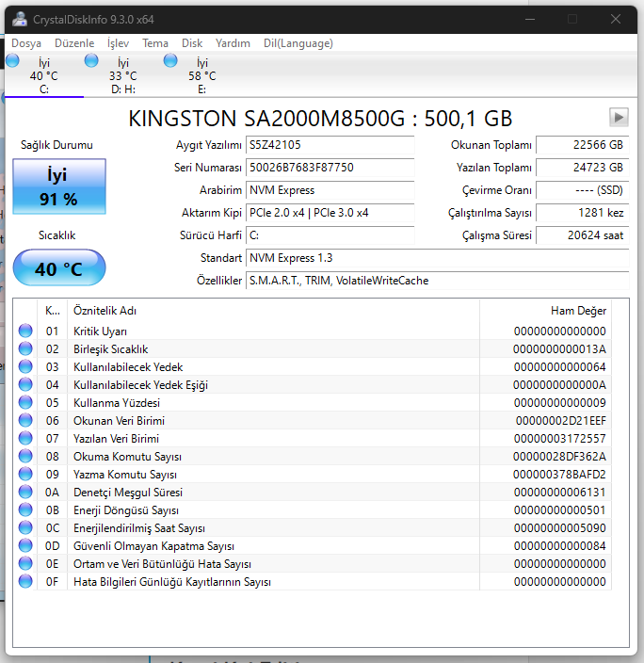
Task: Select the Yazılan Veri Birimi attribute name
Action: click(117, 439)
